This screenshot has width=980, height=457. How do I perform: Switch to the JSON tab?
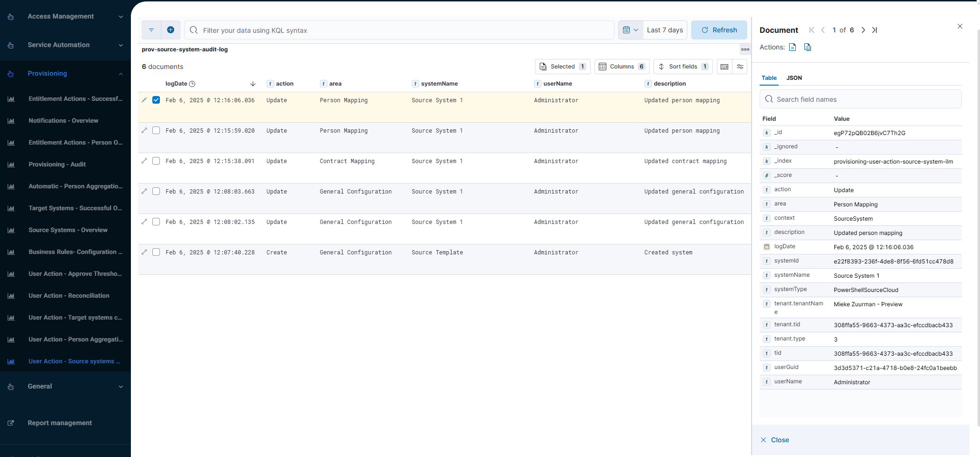pos(794,78)
